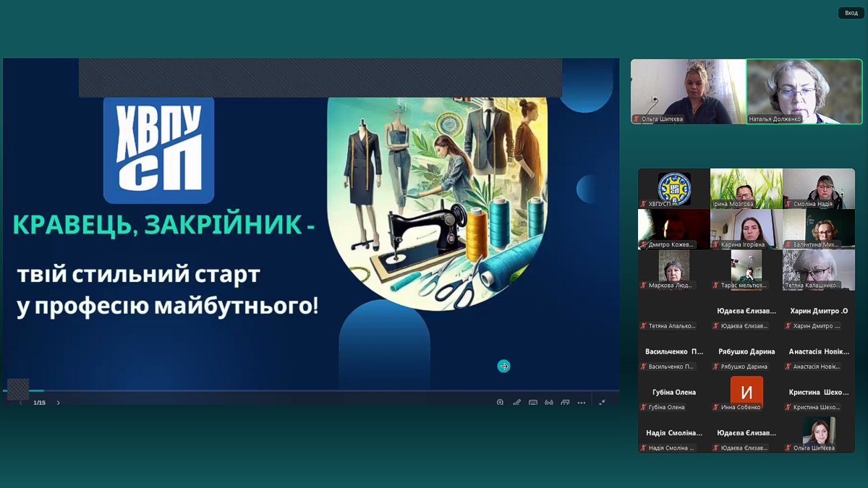The width and height of the screenshot is (868, 488).
Task: Open the zoom-in magnifier tool
Action: click(500, 403)
